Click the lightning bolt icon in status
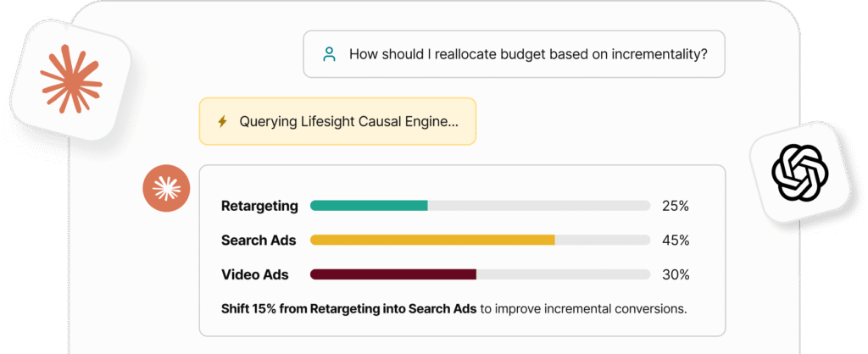The image size is (868, 354). [222, 121]
